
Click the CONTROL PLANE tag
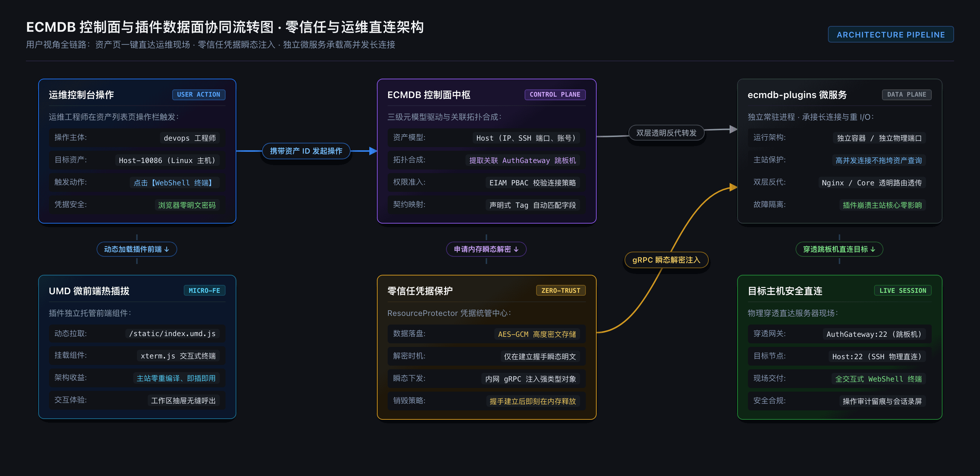[x=555, y=94]
